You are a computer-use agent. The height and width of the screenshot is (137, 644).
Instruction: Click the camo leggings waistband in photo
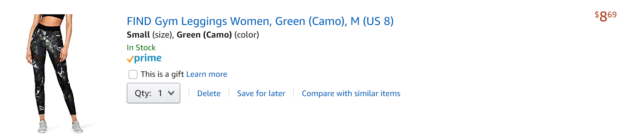(x=50, y=26)
